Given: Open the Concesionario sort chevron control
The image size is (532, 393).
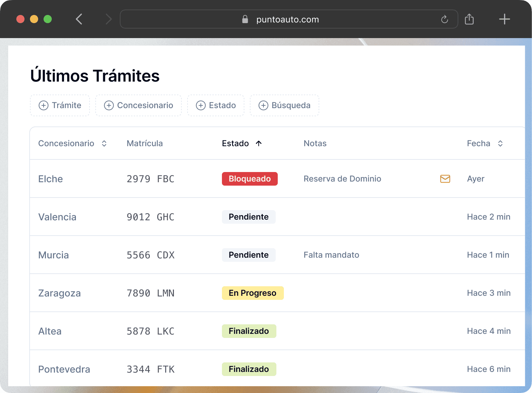Looking at the screenshot, I should pyautogui.click(x=104, y=143).
